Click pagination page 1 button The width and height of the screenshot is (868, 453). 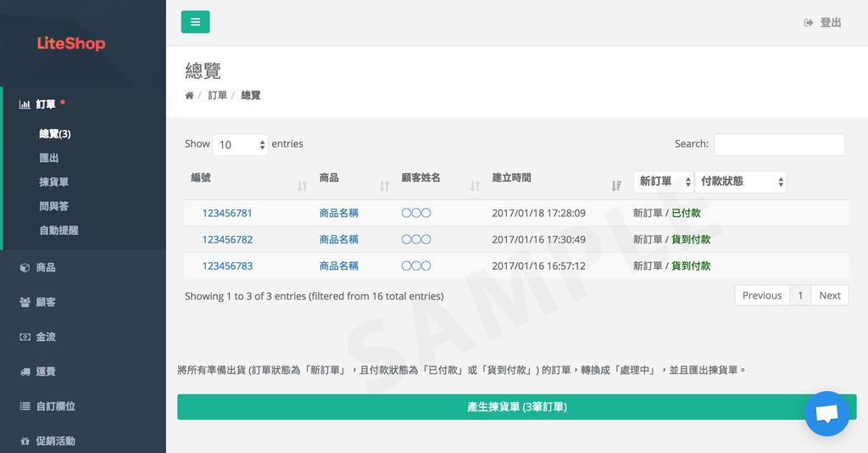pos(800,295)
